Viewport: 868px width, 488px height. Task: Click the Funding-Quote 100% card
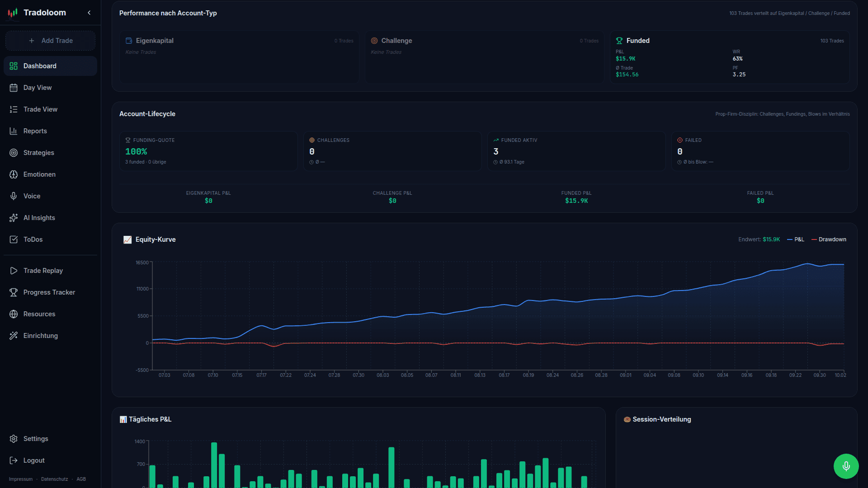tap(208, 151)
